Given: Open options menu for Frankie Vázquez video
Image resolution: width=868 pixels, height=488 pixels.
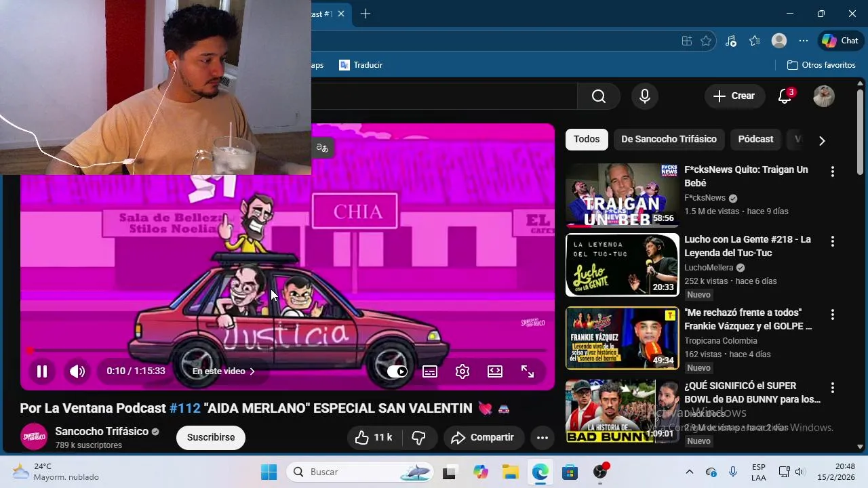Looking at the screenshot, I should [x=833, y=315].
